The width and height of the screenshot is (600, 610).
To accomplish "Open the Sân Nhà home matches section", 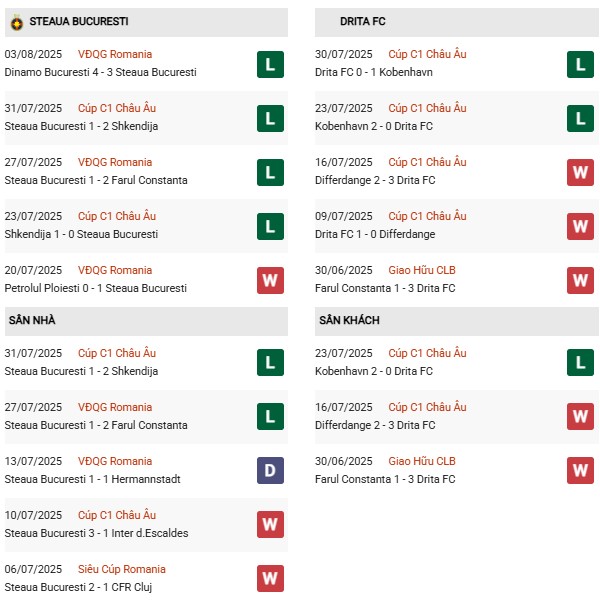I will tap(32, 320).
